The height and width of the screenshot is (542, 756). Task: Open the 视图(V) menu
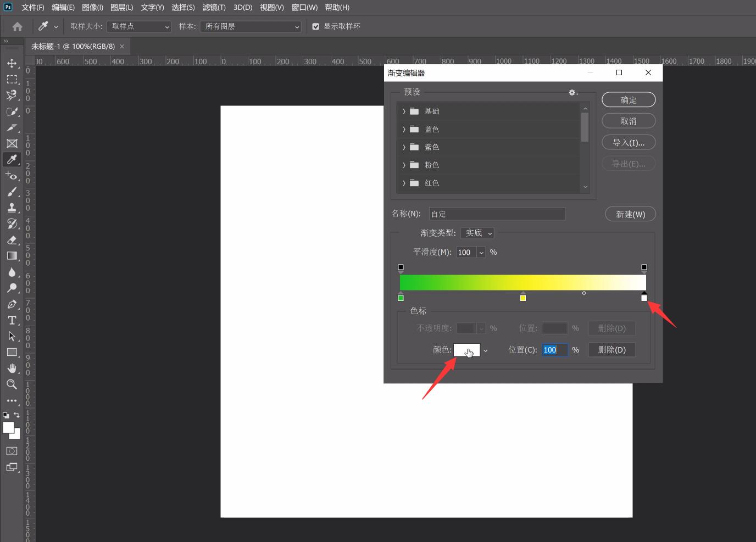[272, 7]
